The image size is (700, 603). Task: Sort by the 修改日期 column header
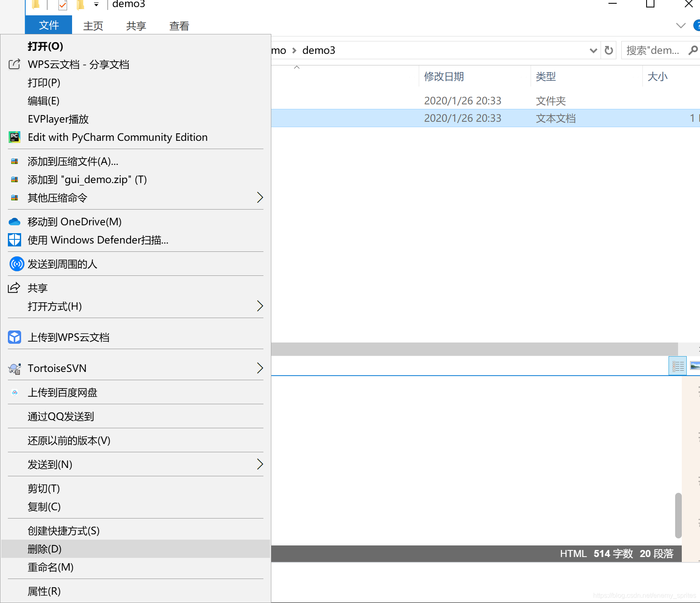[475, 76]
